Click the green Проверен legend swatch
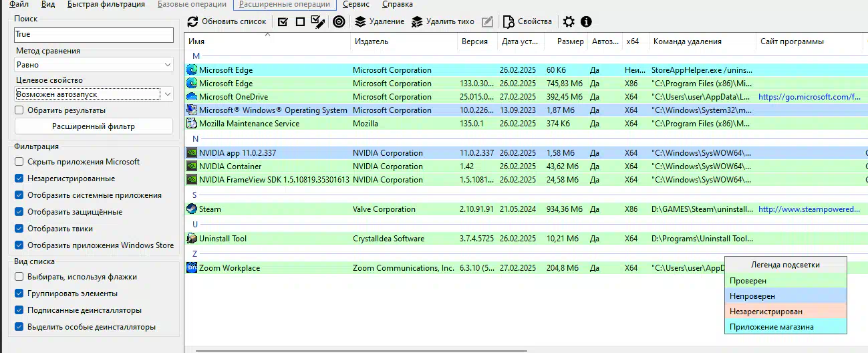The width and height of the screenshot is (868, 353). coord(786,281)
